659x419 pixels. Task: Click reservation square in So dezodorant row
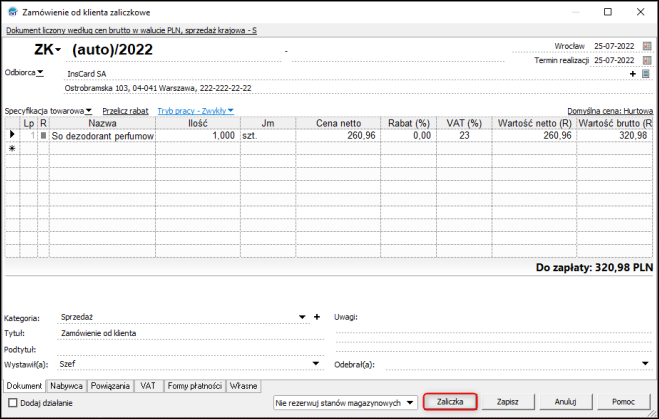click(x=43, y=135)
